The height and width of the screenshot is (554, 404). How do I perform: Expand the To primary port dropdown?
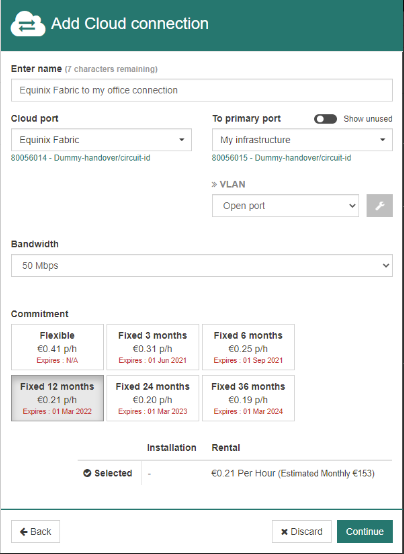click(302, 140)
